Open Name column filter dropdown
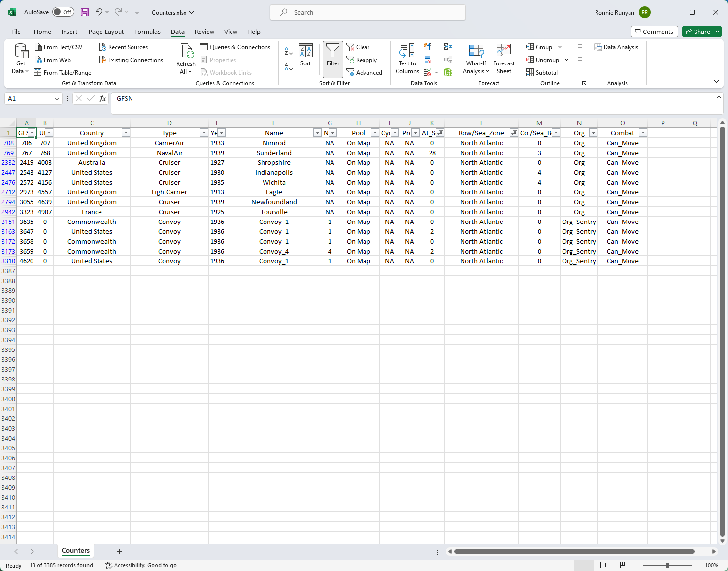This screenshot has height=571, width=728. pyautogui.click(x=317, y=133)
